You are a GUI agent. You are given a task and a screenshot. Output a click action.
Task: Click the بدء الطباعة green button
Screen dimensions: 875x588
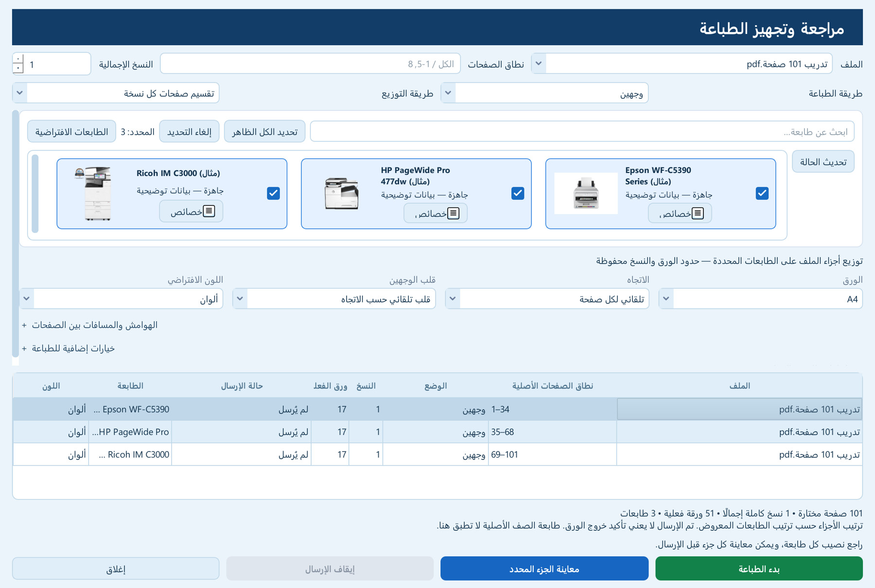pyautogui.click(x=759, y=569)
